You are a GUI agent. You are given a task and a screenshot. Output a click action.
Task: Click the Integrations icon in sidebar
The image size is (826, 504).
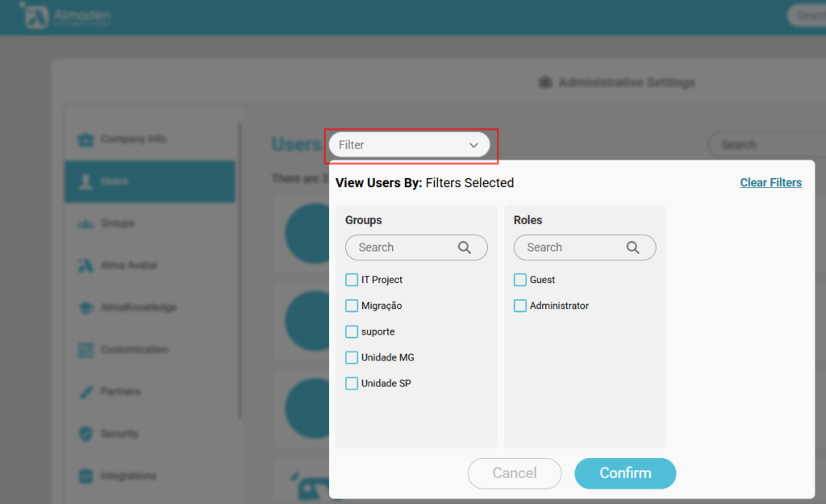[86, 476]
